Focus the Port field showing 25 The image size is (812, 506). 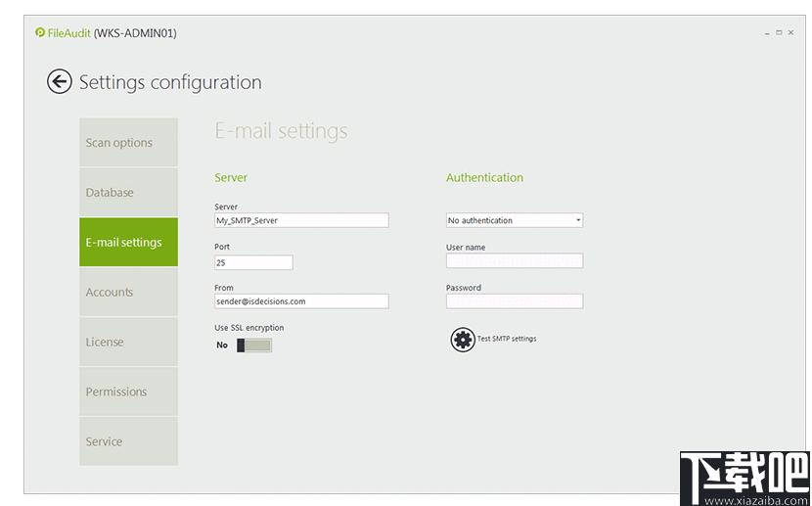[253, 262]
